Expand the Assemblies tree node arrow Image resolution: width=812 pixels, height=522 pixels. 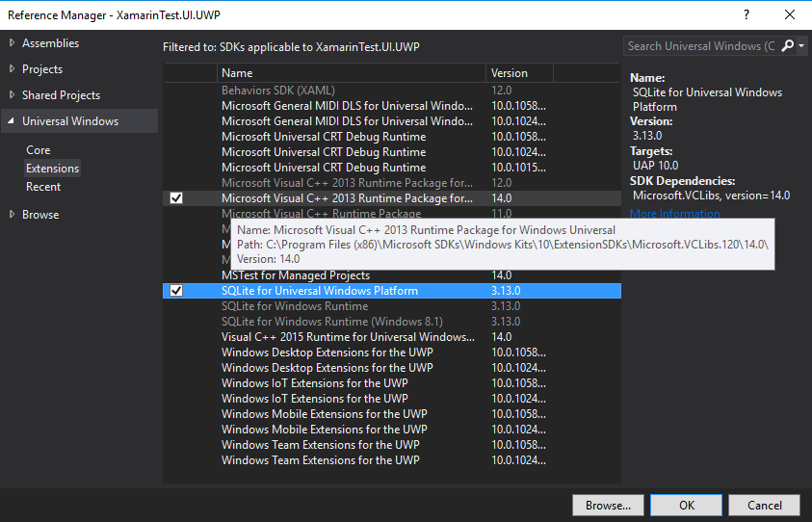point(12,43)
